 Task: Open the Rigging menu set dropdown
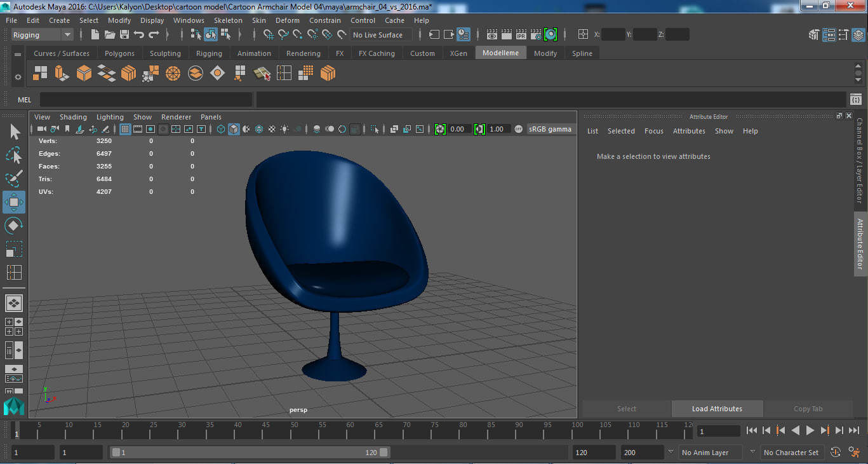pyautogui.click(x=43, y=35)
